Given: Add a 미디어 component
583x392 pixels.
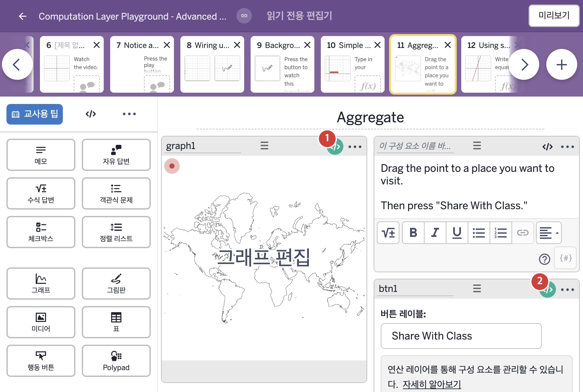Looking at the screenshot, I should click(x=41, y=322).
